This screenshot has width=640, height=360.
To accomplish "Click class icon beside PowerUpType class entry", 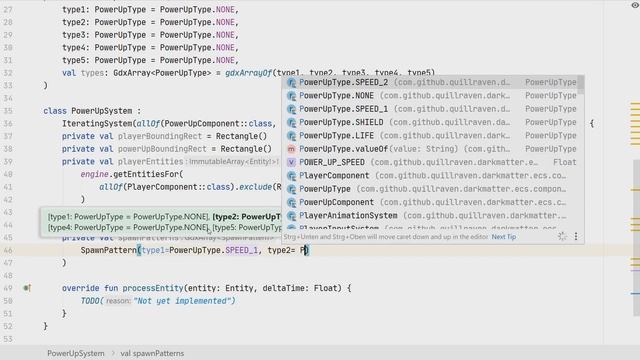I will coord(291,189).
